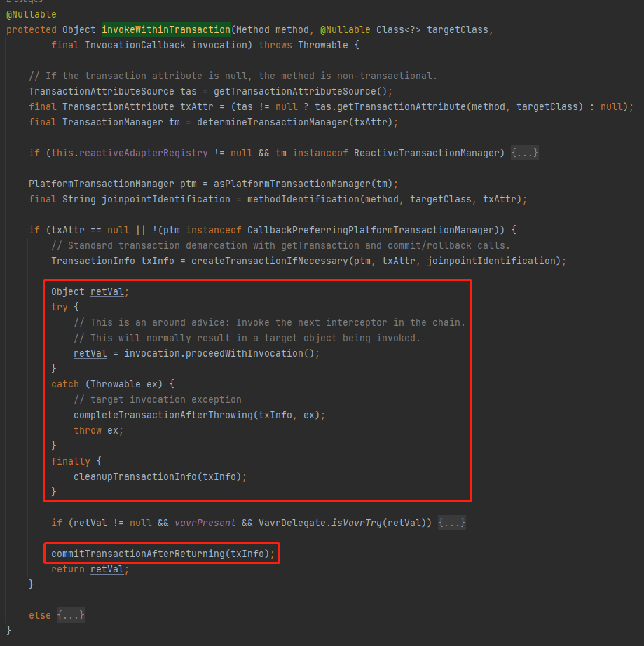
Task: Click the 'throws' keyword in method signature
Action: (275, 46)
